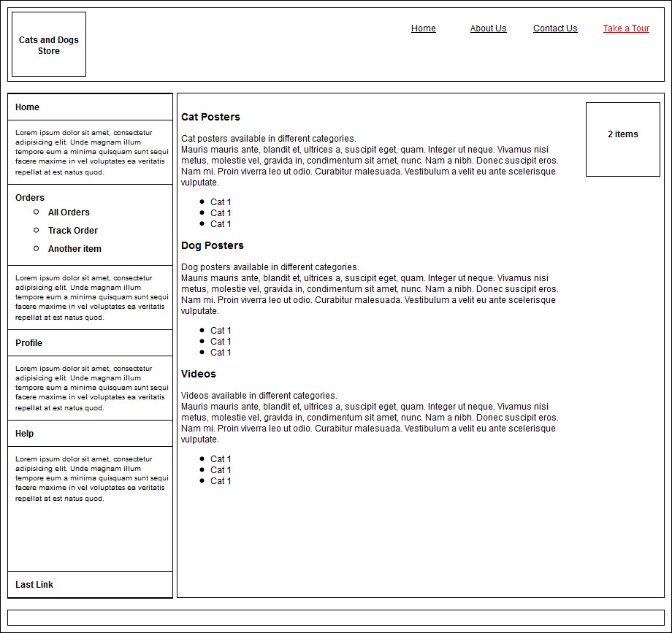Click the Cats and Dogs Store logo box
Screen dimensions: 672x633
(49, 44)
